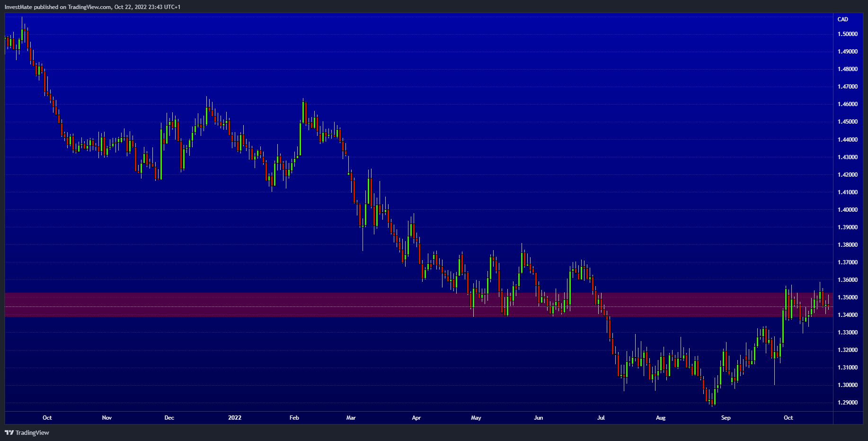868x441 pixels.
Task: Click the Sep label on time axis
Action: click(x=726, y=418)
